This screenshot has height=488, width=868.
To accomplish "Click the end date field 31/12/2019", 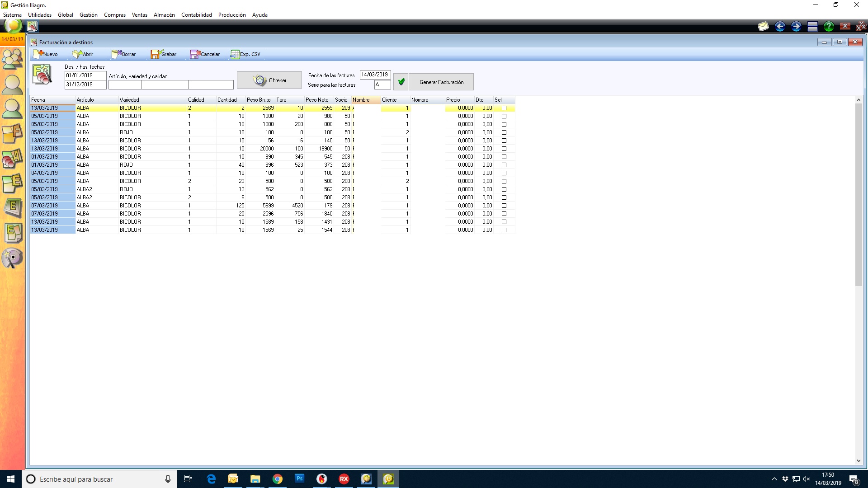I will (85, 84).
